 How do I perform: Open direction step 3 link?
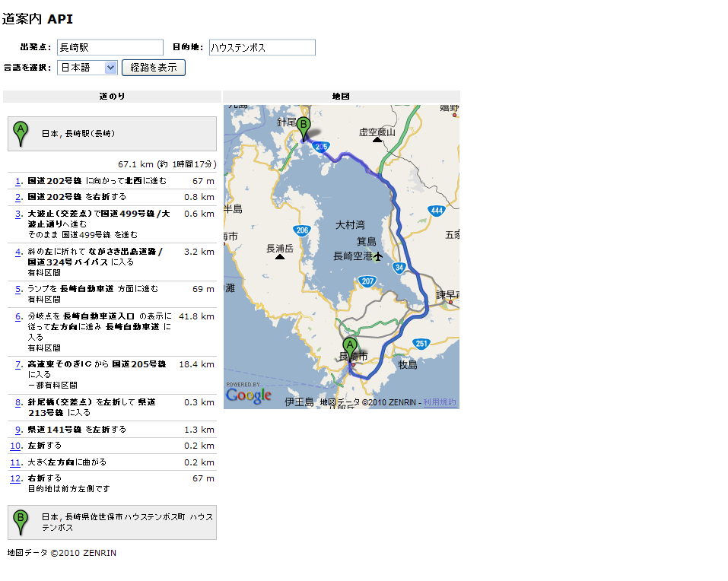(18, 214)
